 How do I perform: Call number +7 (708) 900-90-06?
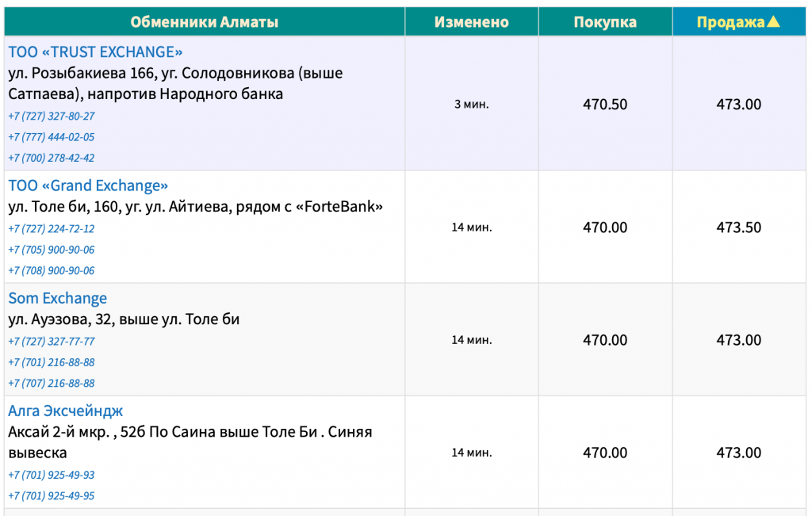coord(52,270)
